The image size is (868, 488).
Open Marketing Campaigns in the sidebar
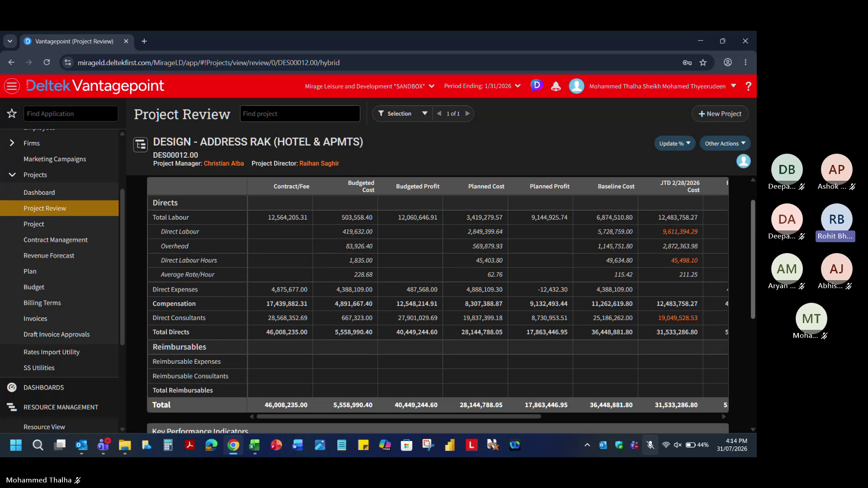click(x=55, y=159)
